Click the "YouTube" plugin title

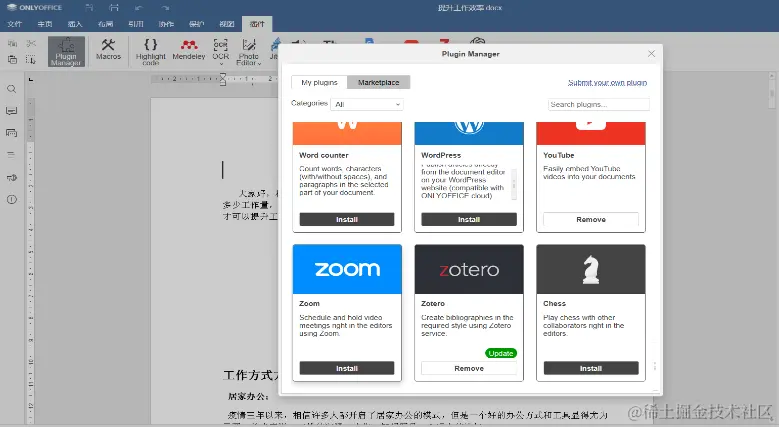pyautogui.click(x=558, y=155)
